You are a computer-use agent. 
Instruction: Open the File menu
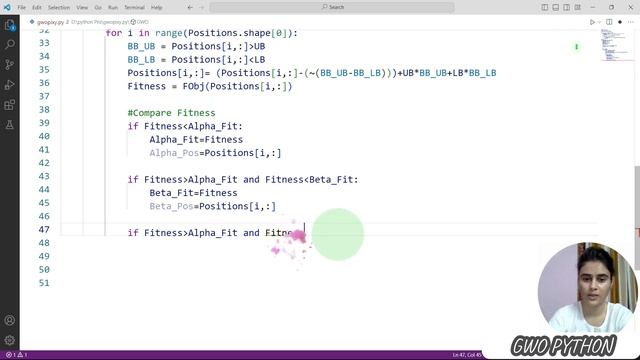coord(22,7)
